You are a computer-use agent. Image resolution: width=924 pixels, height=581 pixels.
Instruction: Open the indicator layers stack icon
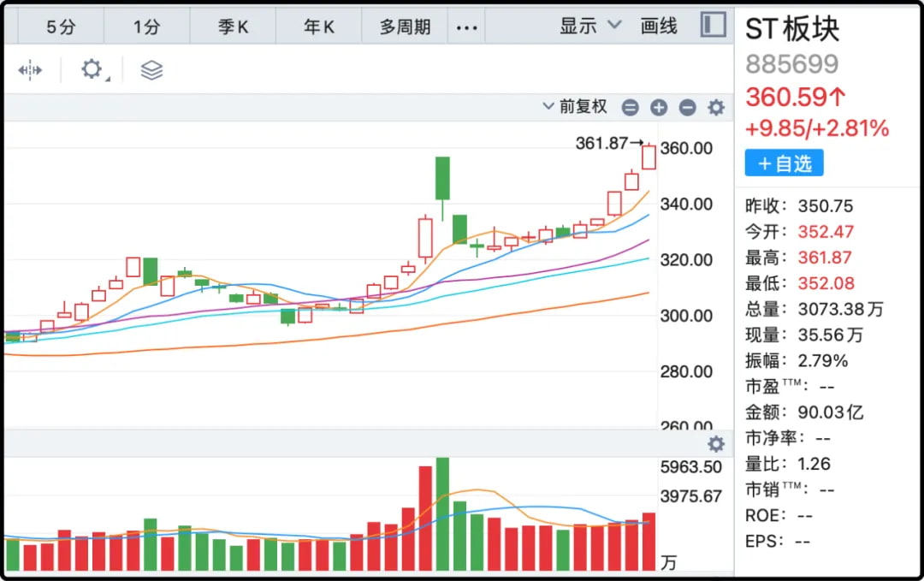point(151,70)
